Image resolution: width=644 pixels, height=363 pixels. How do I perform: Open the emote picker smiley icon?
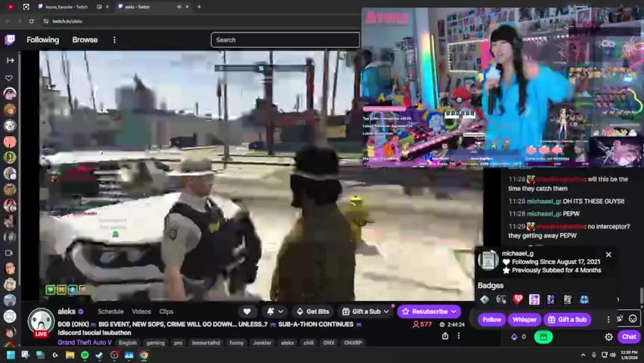tap(633, 319)
